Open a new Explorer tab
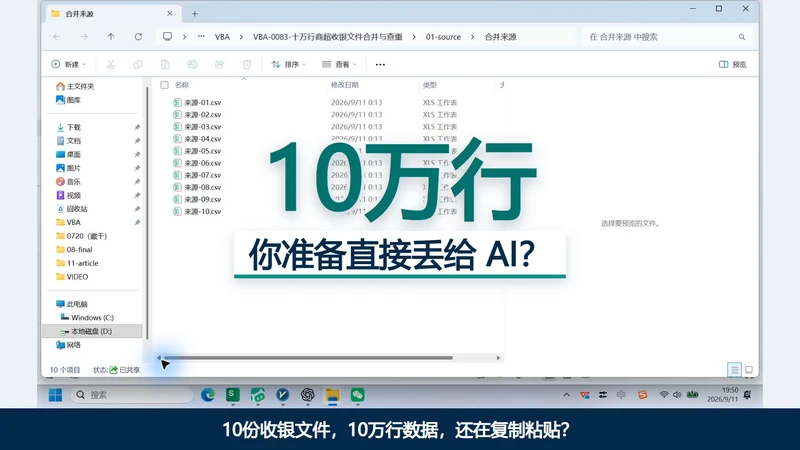The image size is (800, 450). click(x=194, y=14)
